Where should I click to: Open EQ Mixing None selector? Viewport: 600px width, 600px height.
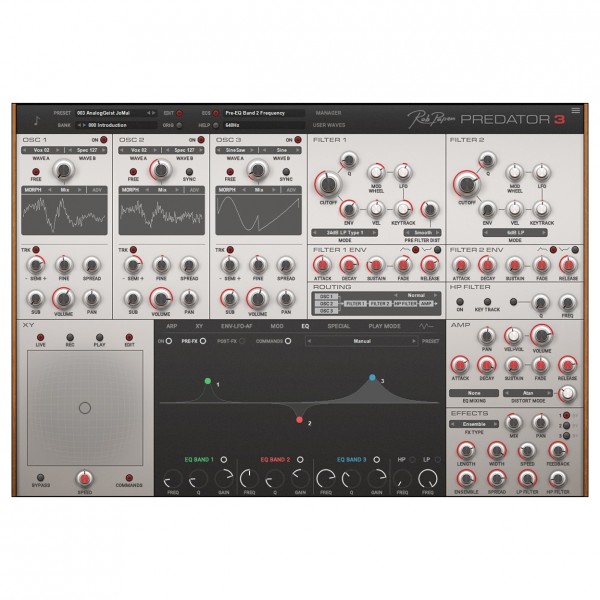click(x=474, y=393)
